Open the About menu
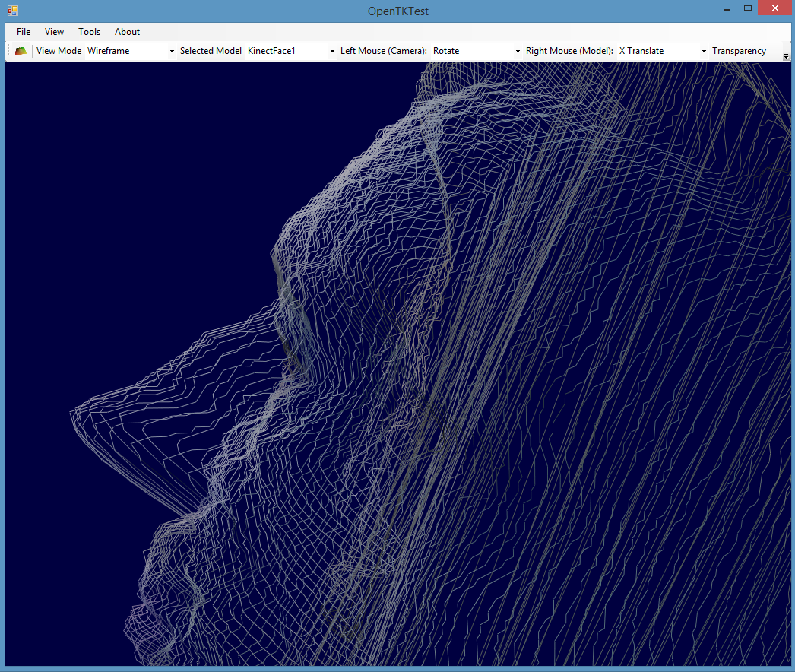This screenshot has width=795, height=672. 127,31
